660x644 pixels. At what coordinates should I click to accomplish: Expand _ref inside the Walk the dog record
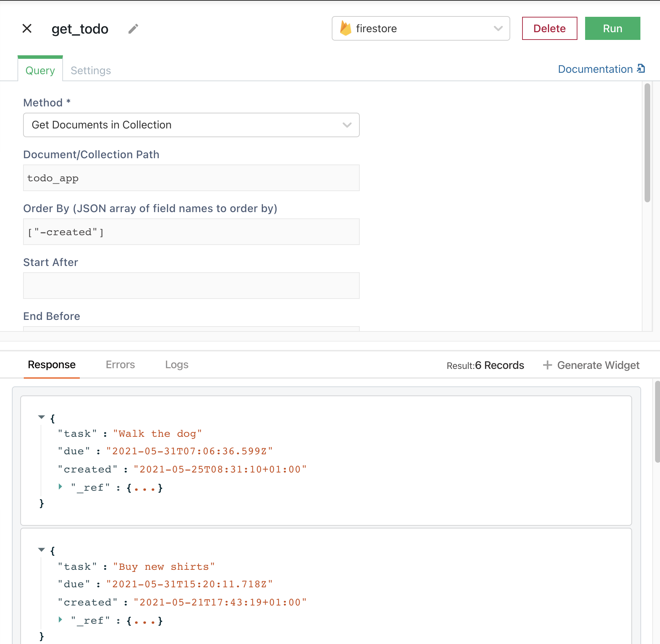[60, 487]
